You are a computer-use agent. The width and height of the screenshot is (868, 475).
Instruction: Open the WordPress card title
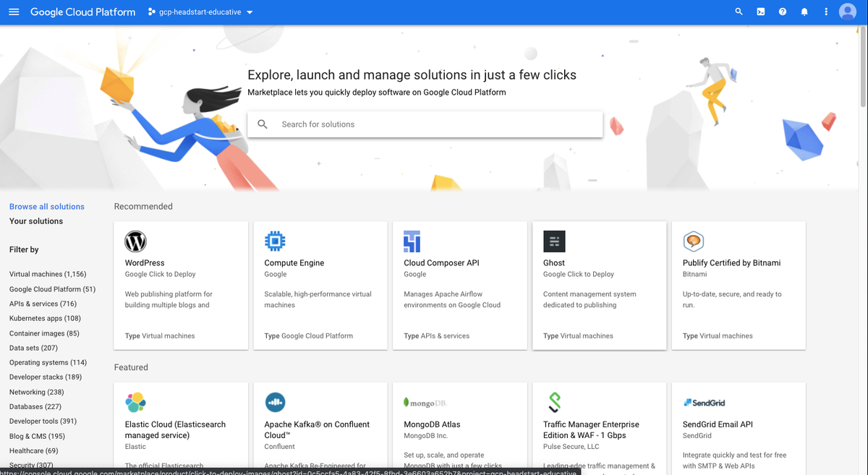point(145,263)
